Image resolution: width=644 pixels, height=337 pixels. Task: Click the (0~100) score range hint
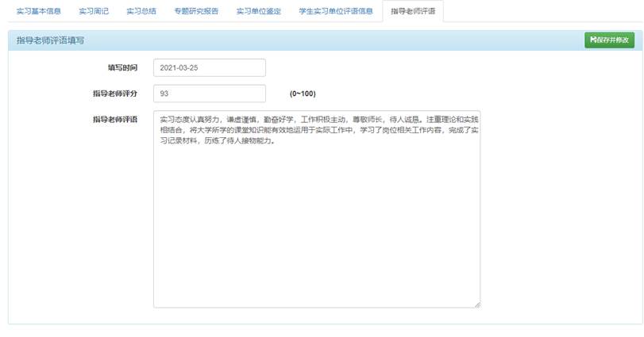point(303,94)
